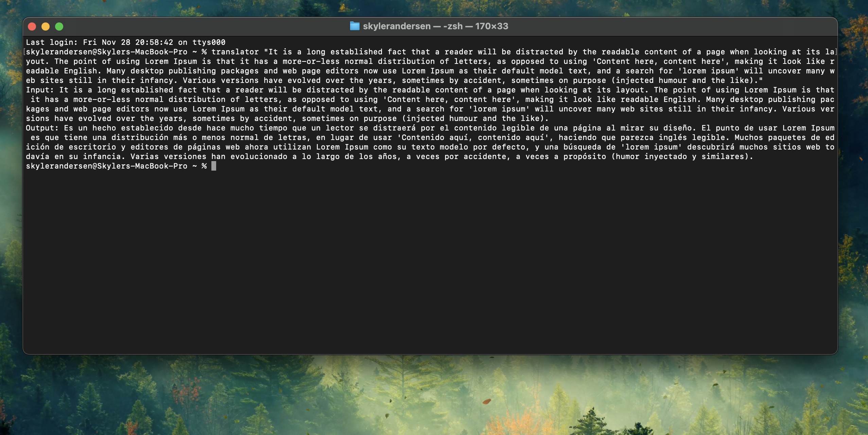Click 'Varias versiones' in the output text

pos(168,156)
